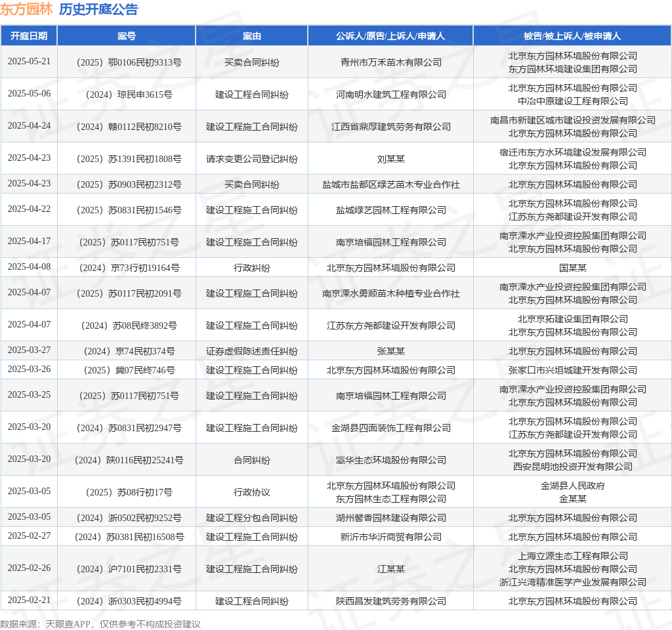Viewport: 672px width, 630px height.
Task: Click the 行政协议 case cause
Action: click(x=251, y=492)
